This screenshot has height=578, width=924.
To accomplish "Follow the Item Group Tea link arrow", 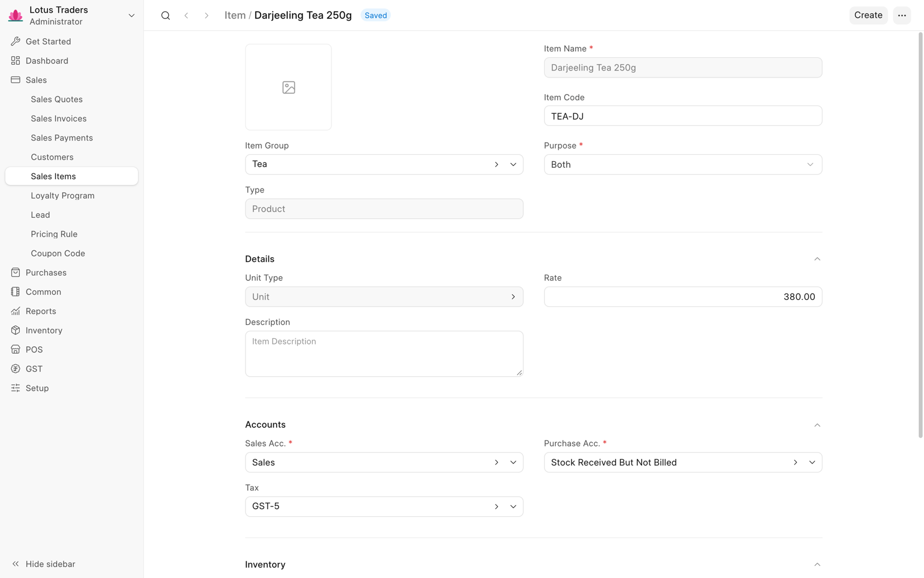I will click(497, 165).
